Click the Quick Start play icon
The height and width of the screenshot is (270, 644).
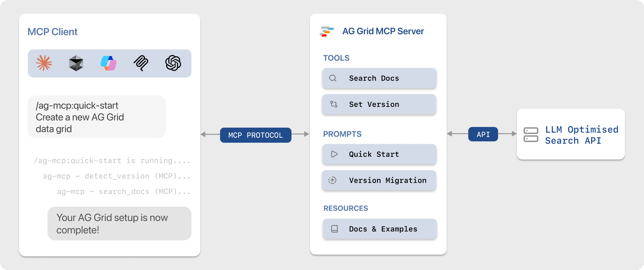click(334, 154)
